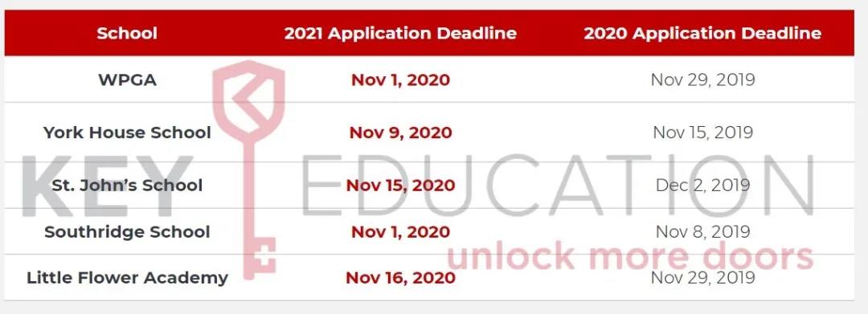Click WPGA's Nov 29, 2019 deadline
This screenshot has width=868, height=314.
[703, 80]
